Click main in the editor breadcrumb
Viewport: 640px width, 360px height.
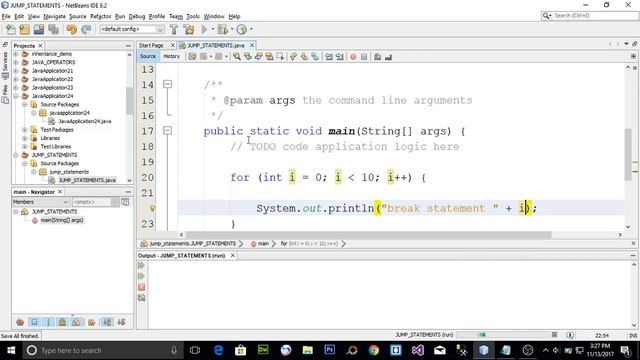click(263, 244)
